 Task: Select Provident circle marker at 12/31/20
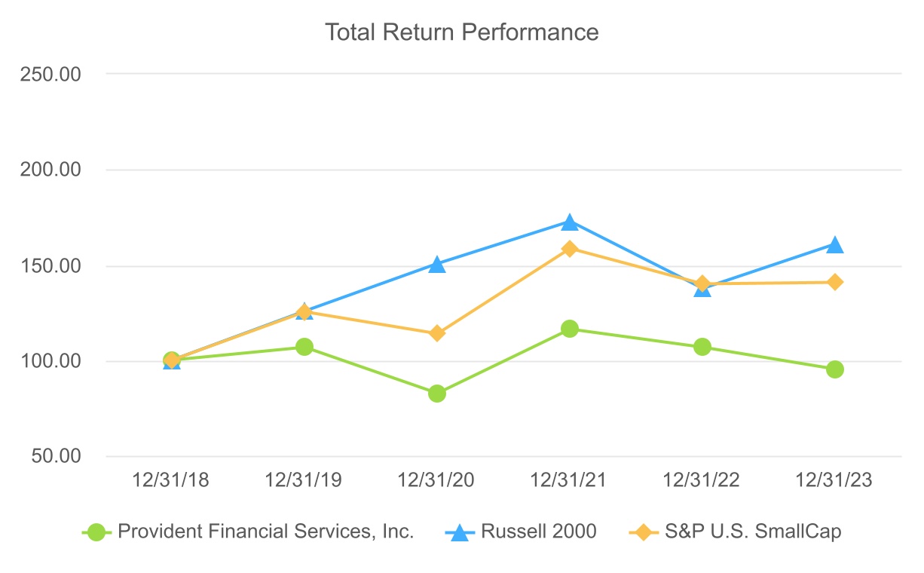(437, 394)
